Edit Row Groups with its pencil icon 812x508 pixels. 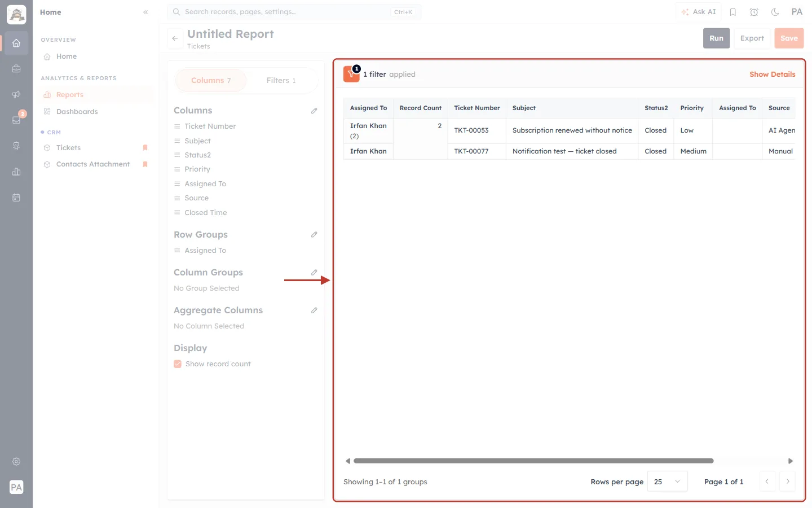(314, 234)
